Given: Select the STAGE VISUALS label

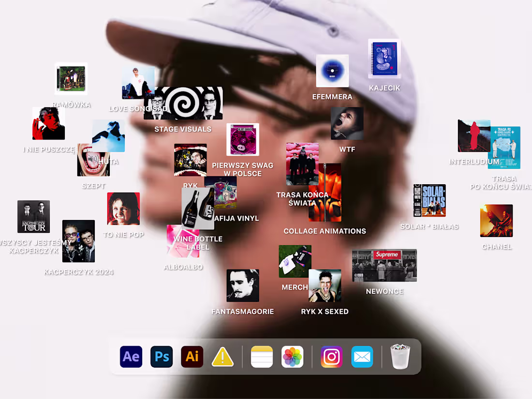Looking at the screenshot, I should click(x=183, y=129).
